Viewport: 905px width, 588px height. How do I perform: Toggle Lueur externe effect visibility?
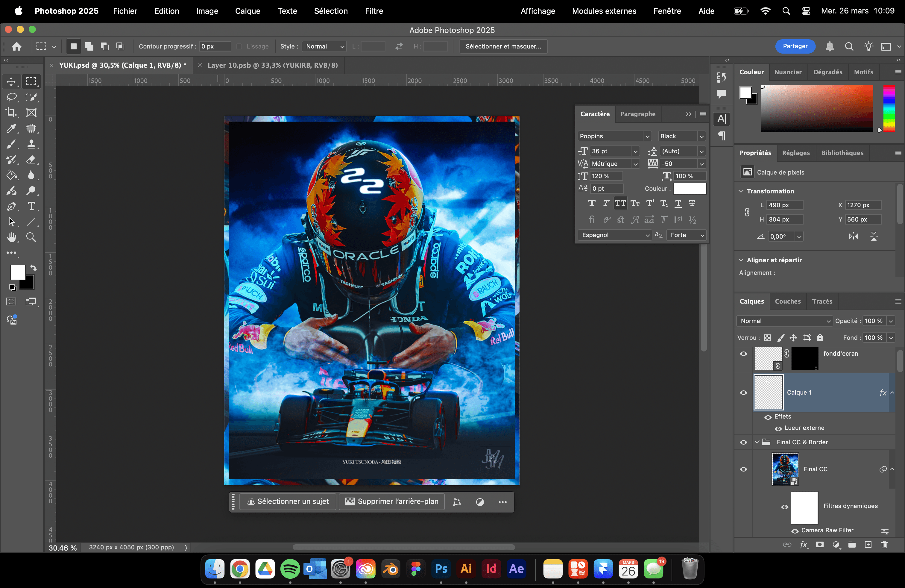point(778,428)
